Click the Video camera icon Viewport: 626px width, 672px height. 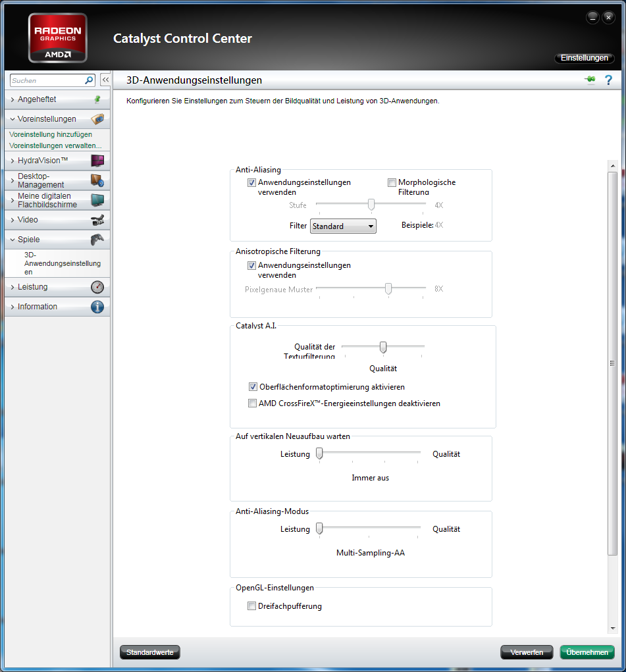pos(97,220)
